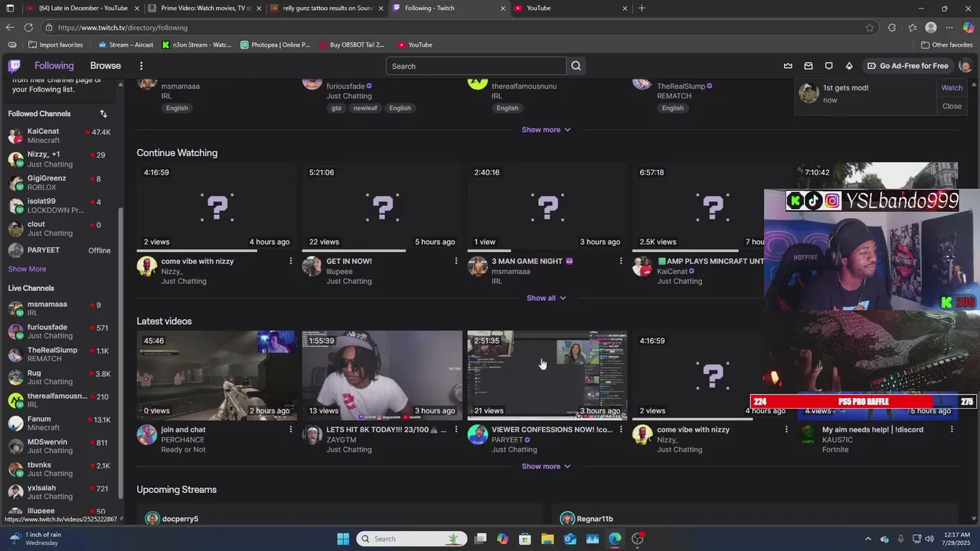
Task: Switch to the last YouTube browser tab
Action: 570,8
